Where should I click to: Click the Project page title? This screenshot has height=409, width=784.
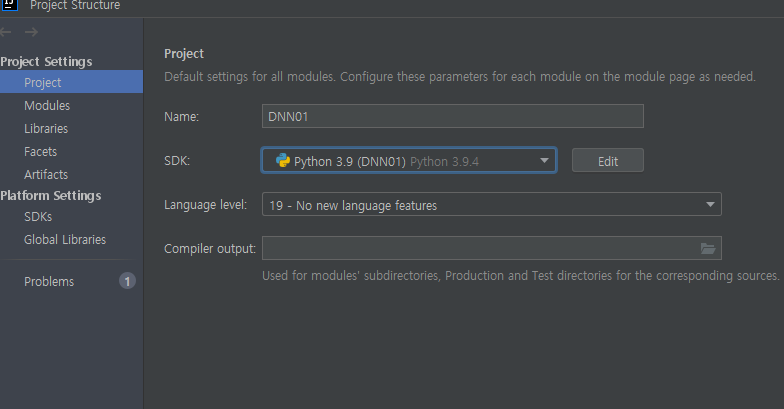tap(184, 54)
